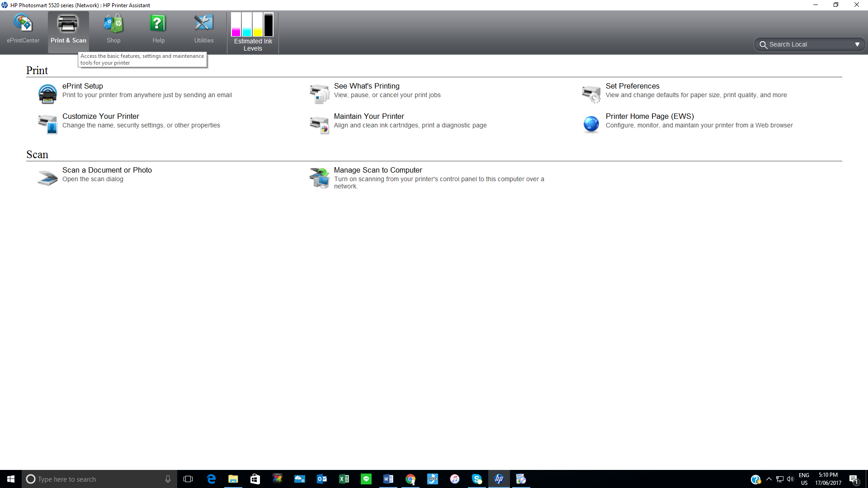868x488 pixels.
Task: Select the Print & Scan tab
Action: coord(68,32)
